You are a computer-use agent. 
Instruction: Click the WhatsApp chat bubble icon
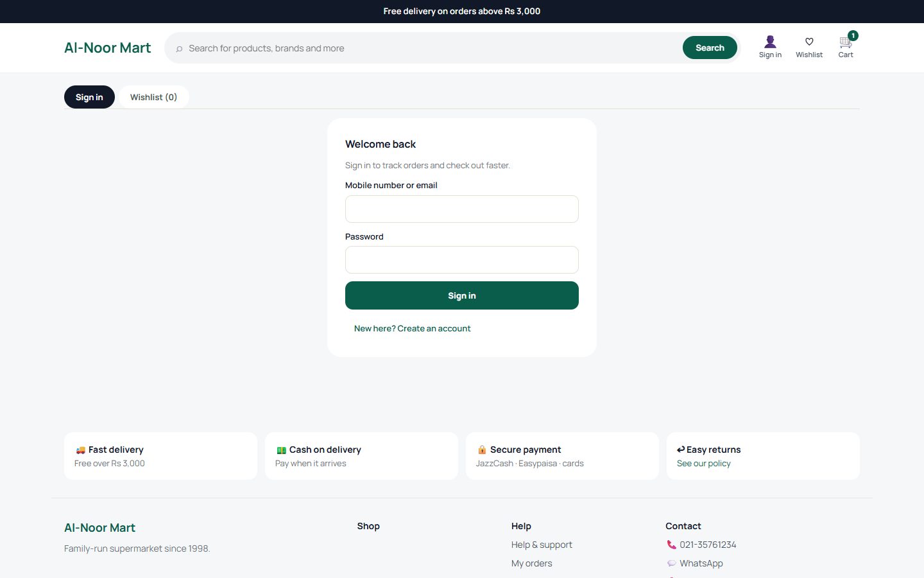pyautogui.click(x=671, y=563)
